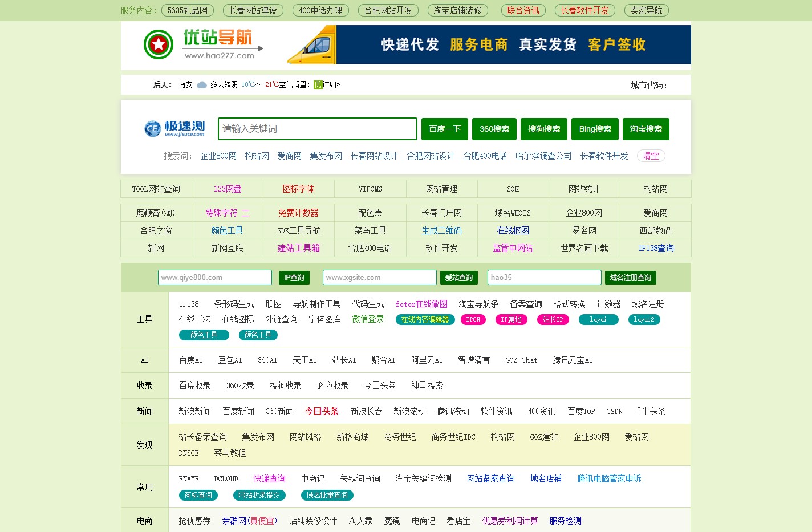Viewport: 812px width, 532px height.
Task: Open the teal layui2 tag
Action: (644, 320)
